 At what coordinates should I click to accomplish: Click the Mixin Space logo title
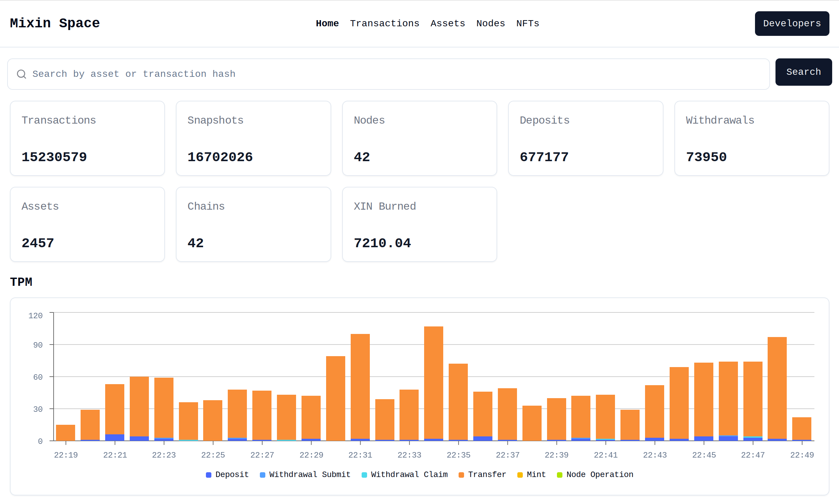click(x=55, y=23)
